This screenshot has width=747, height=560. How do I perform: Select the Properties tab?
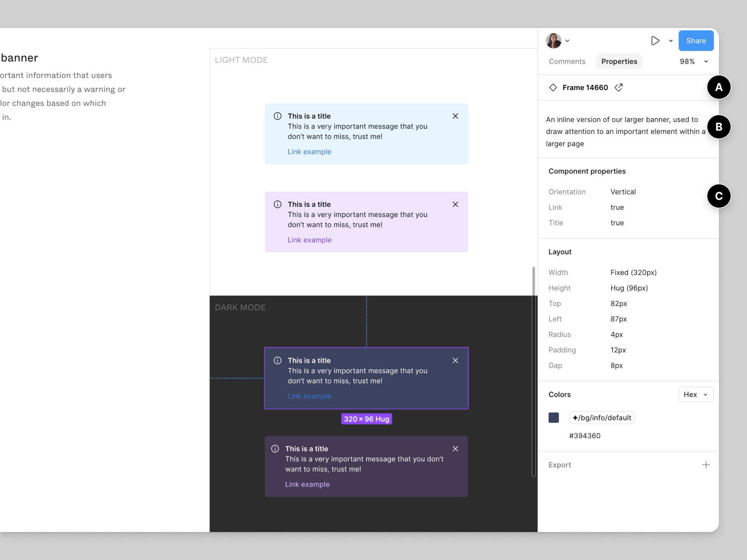619,61
